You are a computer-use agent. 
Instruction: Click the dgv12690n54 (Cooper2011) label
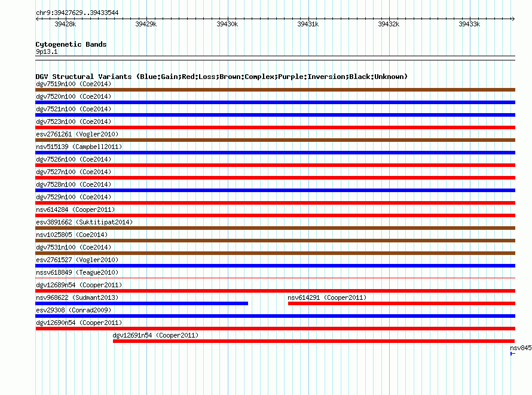pos(79,323)
